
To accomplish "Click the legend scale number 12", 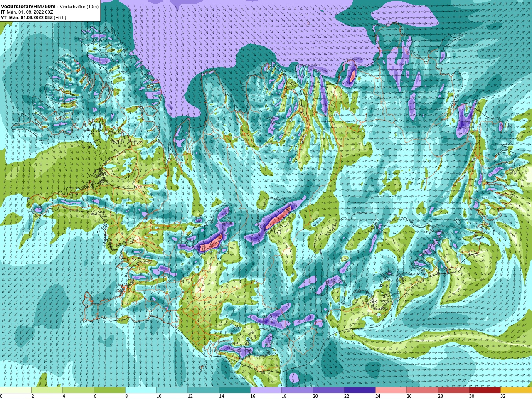I will point(190,396).
